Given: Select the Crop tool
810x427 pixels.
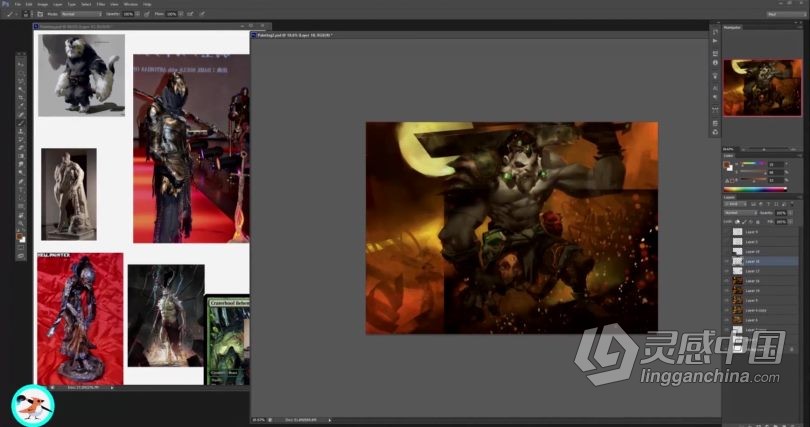Looking at the screenshot, I should pos(20,97).
